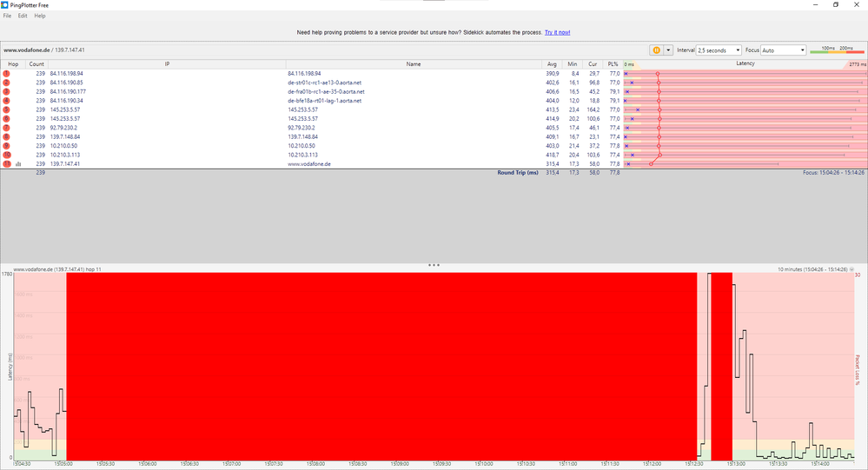The width and height of the screenshot is (868, 470).
Task: Select the hop 7 red circle icon
Action: pos(7,128)
